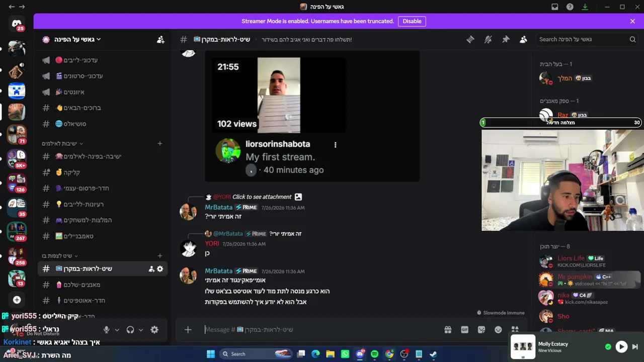
Task: Open the המלצות-למשחקים channel
Action: click(x=103, y=220)
